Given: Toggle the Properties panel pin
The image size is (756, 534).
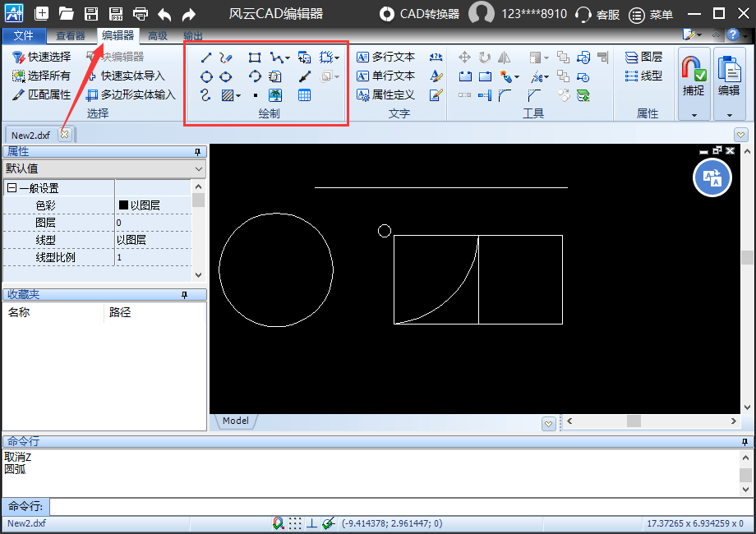Looking at the screenshot, I should tap(197, 152).
